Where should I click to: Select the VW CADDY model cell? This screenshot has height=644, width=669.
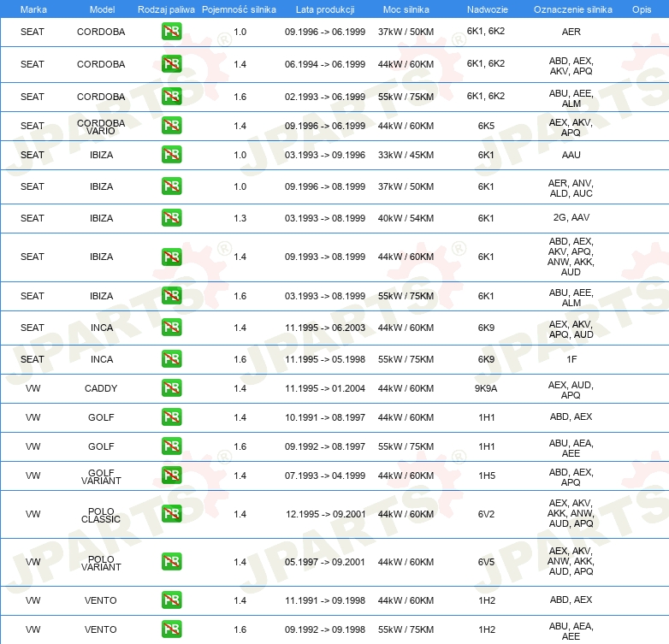[101, 388]
